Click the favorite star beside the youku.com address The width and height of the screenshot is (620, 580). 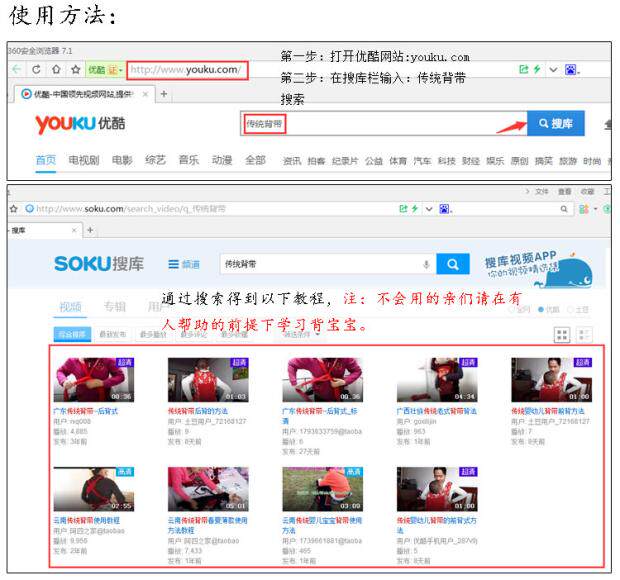pos(76,70)
